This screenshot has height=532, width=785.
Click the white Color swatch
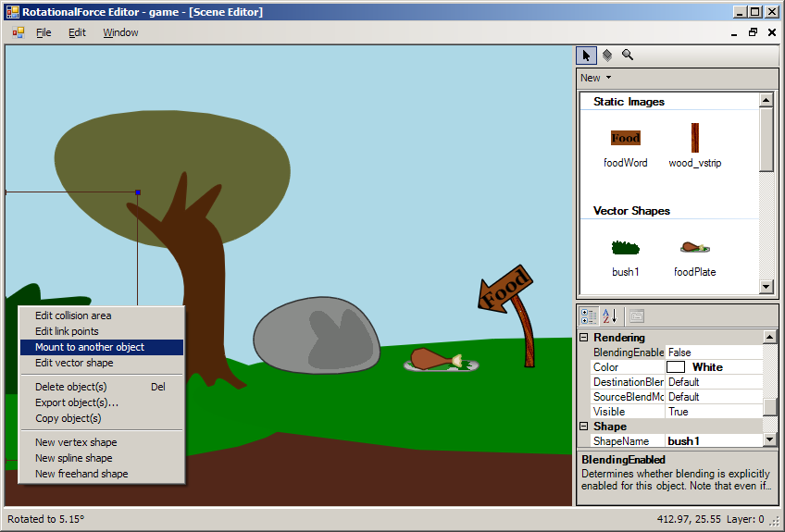click(x=682, y=367)
